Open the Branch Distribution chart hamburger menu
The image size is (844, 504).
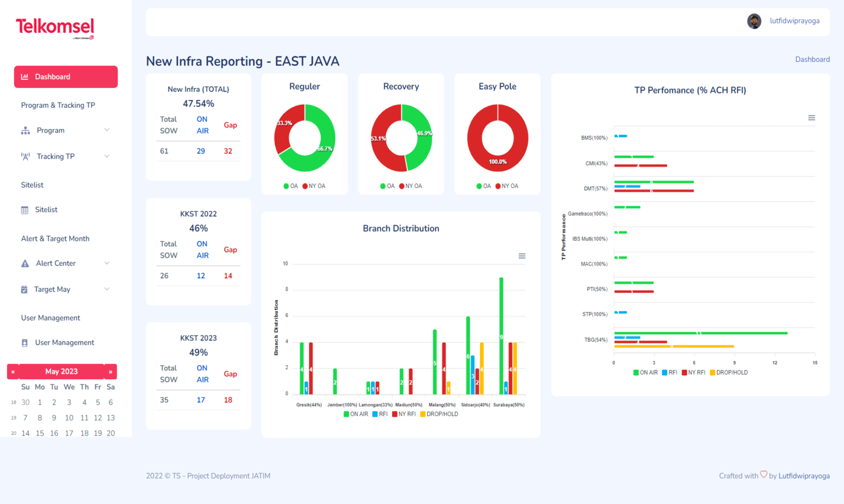[522, 256]
